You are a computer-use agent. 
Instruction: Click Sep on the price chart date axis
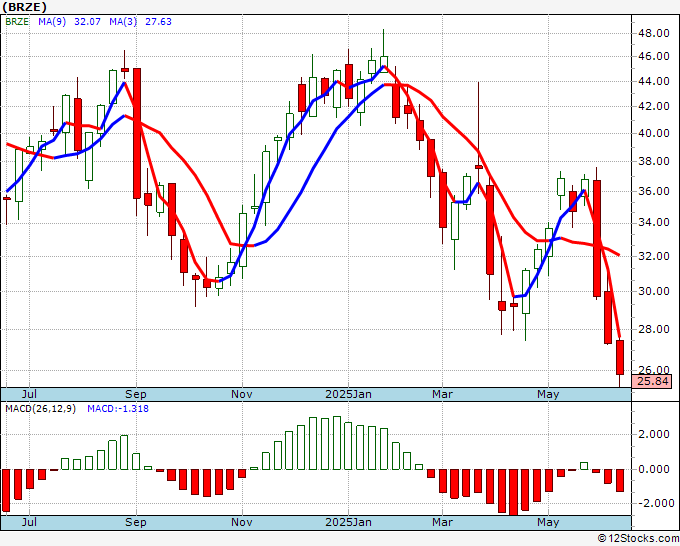point(136,394)
